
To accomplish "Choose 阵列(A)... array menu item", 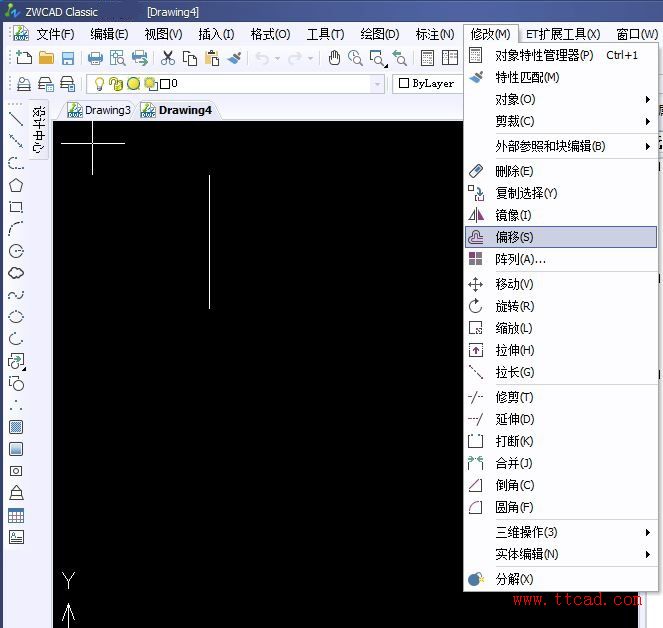I will (561, 259).
